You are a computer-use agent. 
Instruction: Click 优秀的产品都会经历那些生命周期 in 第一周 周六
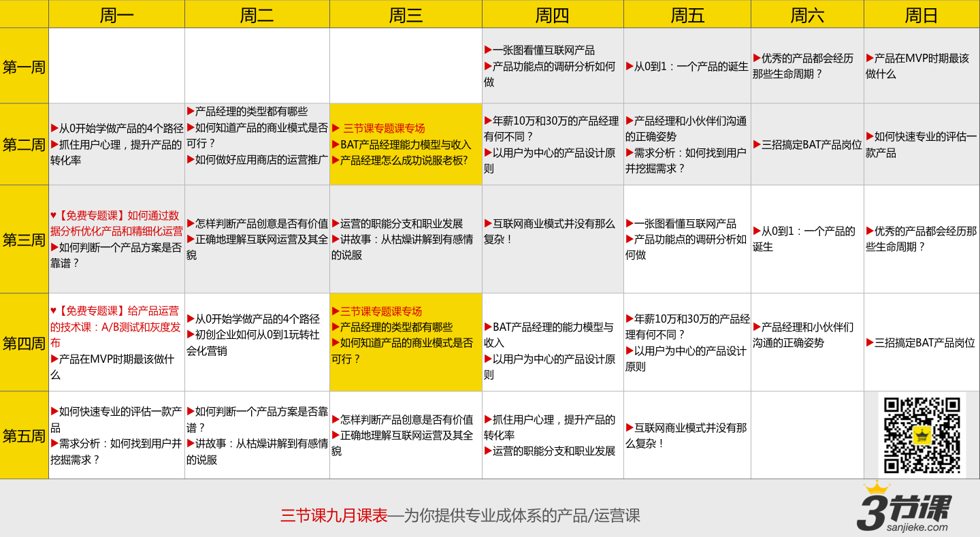point(803,66)
